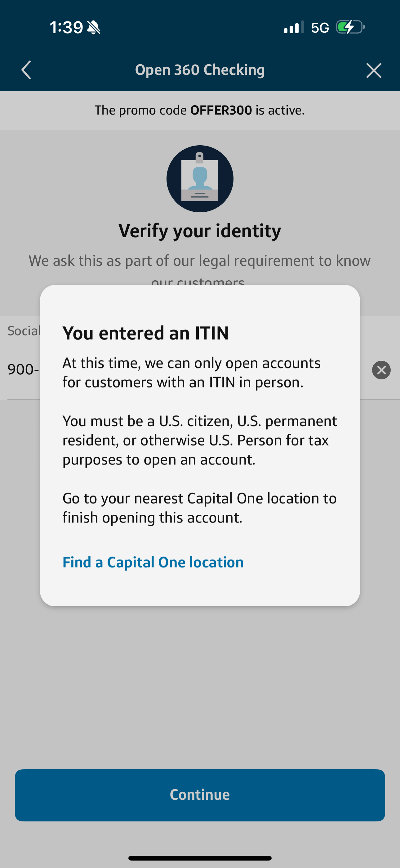
Task: Clear the Social Security number field
Action: pos(381,370)
